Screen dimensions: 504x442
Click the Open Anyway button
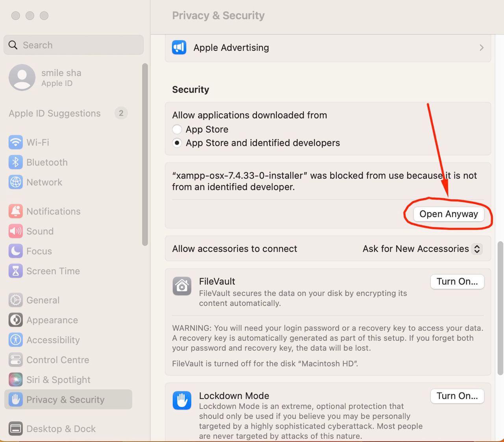pyautogui.click(x=448, y=214)
